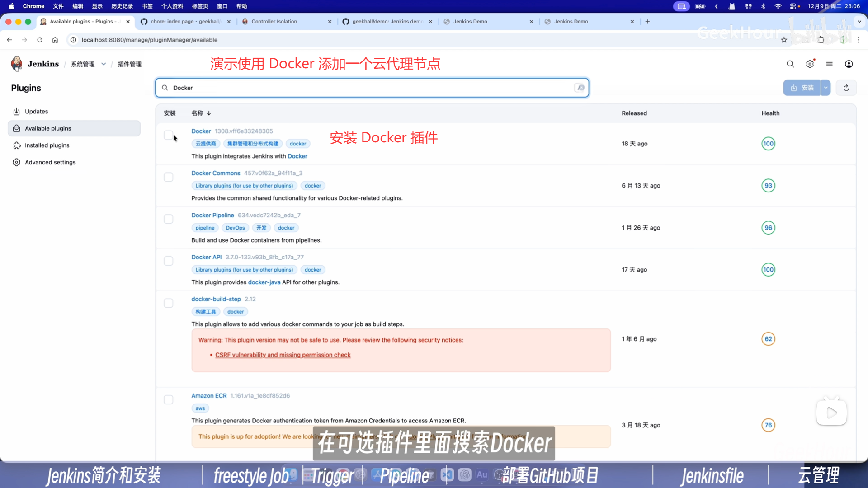Select the Docker API plugin checkbox
This screenshot has height=488, width=868.
(168, 261)
